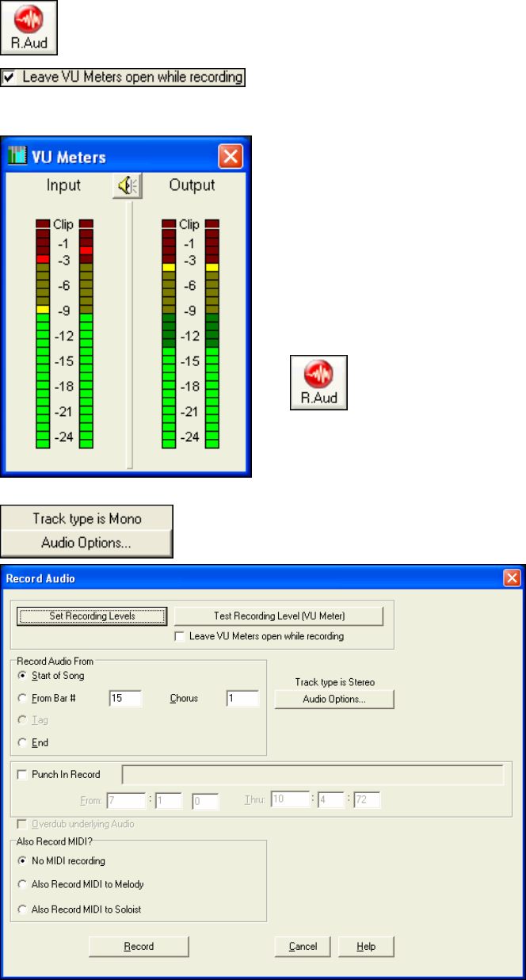The width and height of the screenshot is (526, 980).
Task: Click the Punch In Record text field
Action: (312, 776)
